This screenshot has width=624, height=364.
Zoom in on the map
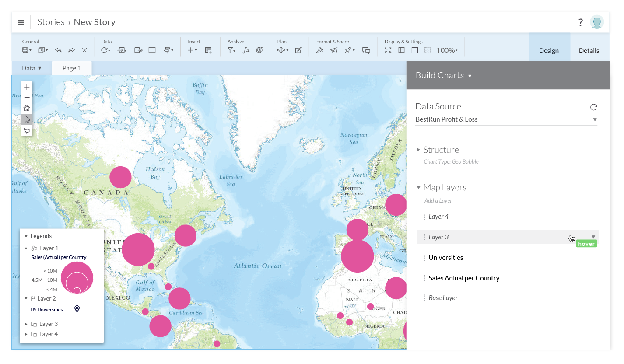point(27,87)
